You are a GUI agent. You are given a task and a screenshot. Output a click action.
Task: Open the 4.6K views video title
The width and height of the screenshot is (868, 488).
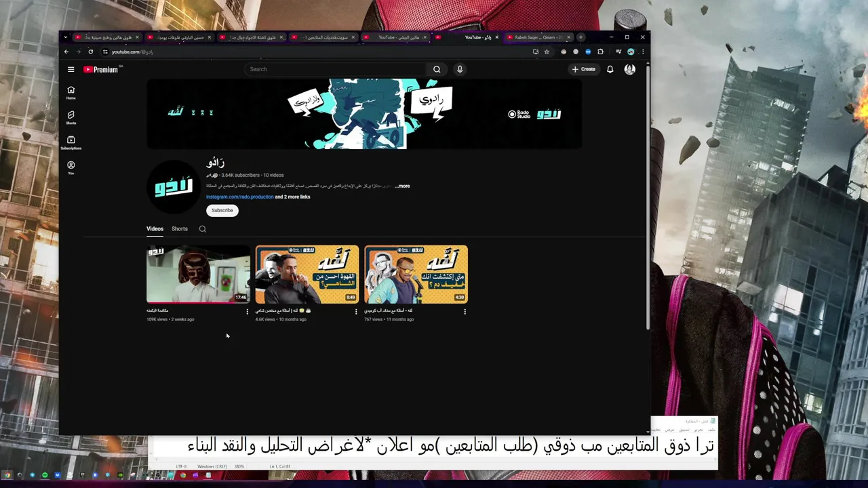283,310
